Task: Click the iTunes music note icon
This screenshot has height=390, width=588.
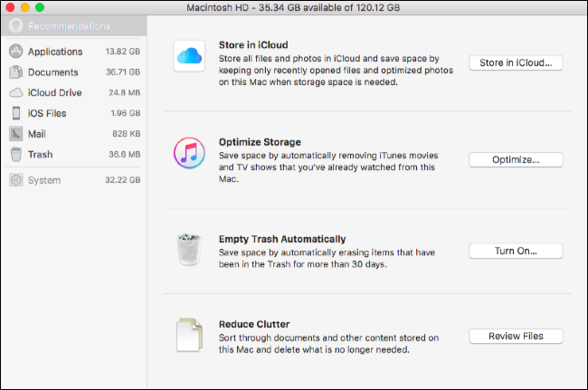Action: point(189,153)
